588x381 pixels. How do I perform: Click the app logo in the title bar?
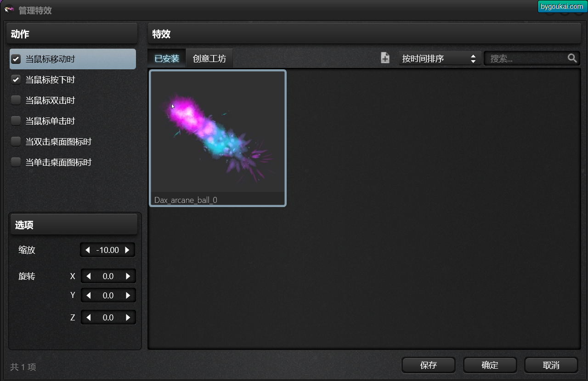point(9,9)
